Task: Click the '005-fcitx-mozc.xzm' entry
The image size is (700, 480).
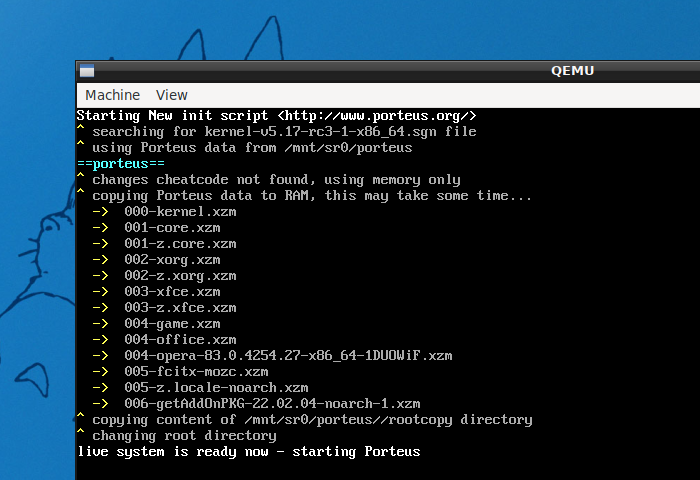Action: click(x=196, y=372)
